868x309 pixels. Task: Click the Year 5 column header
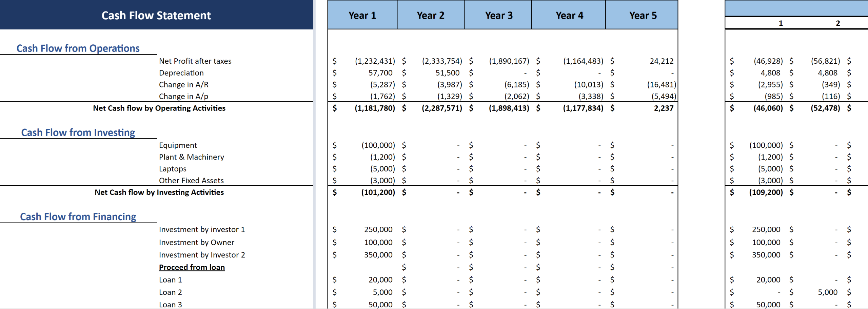coord(643,15)
